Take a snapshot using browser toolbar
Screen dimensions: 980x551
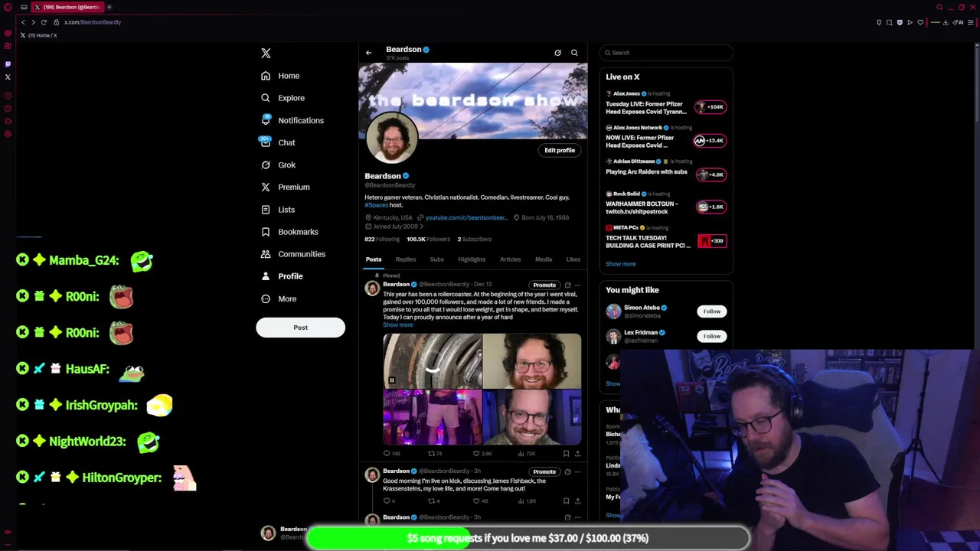889,22
